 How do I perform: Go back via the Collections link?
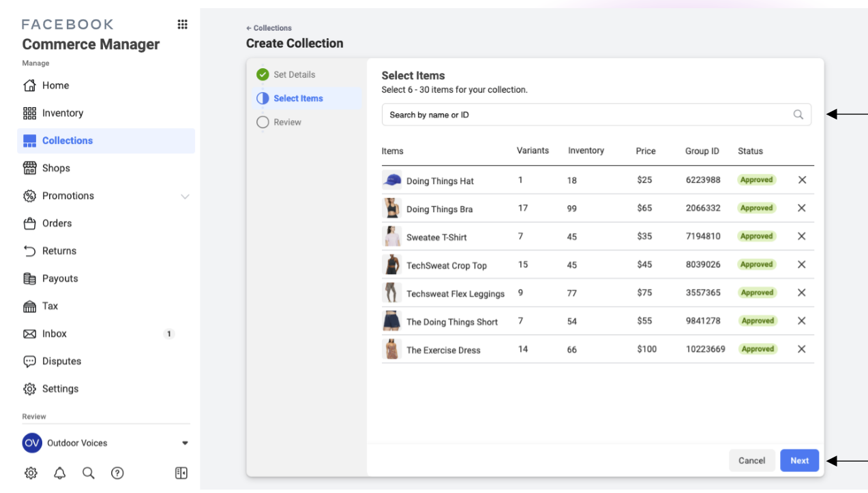click(x=269, y=28)
